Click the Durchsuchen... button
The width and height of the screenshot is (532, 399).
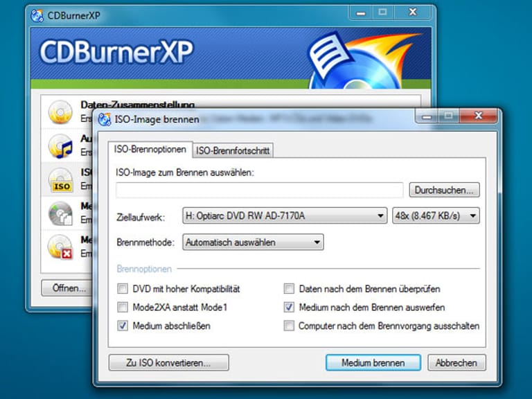445,190
